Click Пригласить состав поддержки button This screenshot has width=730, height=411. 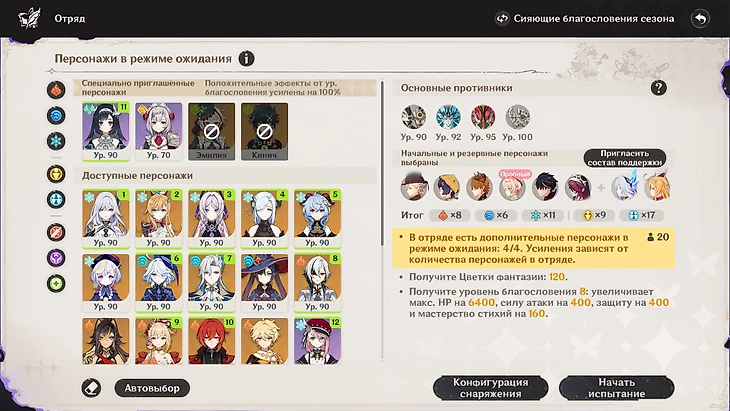tap(624, 158)
